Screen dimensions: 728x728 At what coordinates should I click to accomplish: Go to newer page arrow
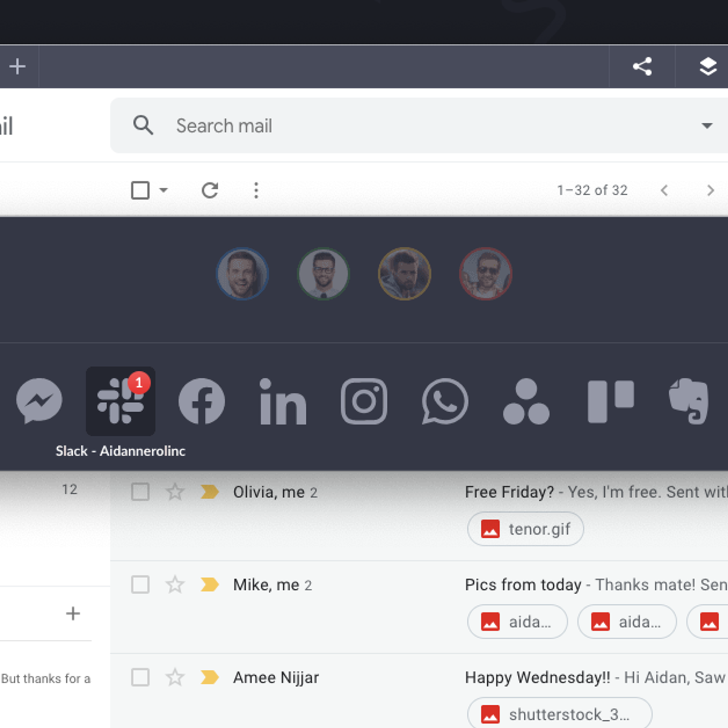coord(664,190)
